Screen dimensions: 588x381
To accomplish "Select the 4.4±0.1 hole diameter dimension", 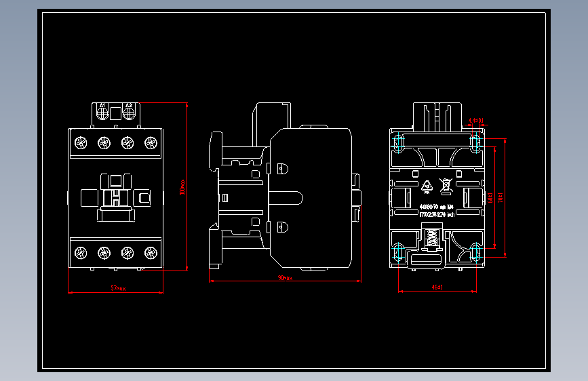I will coord(476,121).
